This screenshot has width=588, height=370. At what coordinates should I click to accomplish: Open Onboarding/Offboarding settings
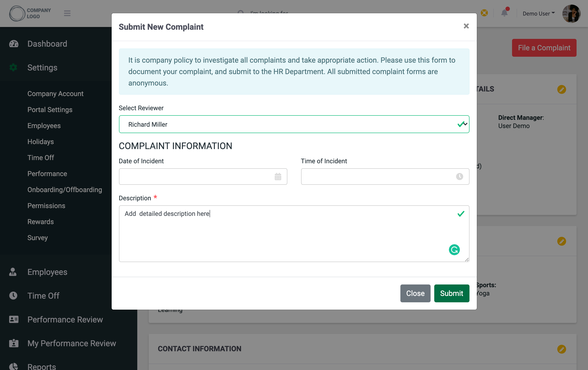[65, 190]
